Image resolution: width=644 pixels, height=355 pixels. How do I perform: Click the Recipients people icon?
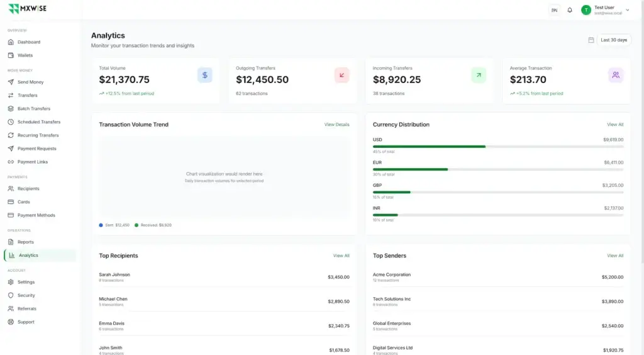click(x=11, y=189)
